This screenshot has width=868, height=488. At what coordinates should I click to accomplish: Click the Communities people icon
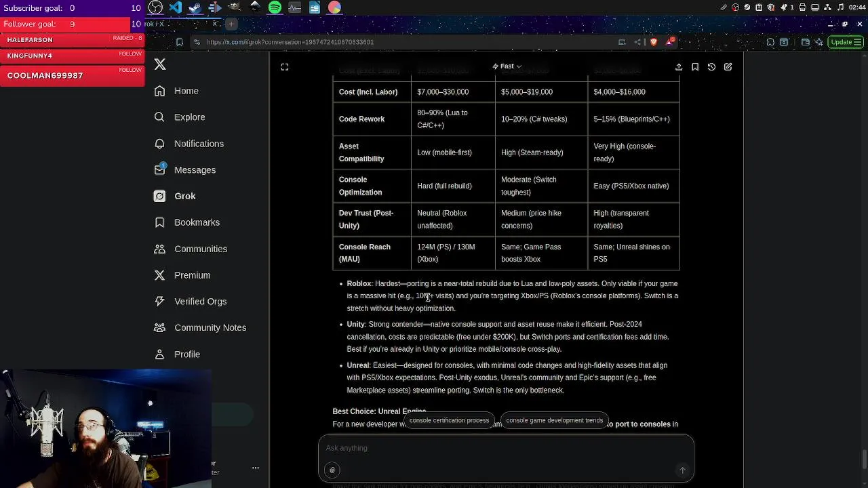click(159, 249)
